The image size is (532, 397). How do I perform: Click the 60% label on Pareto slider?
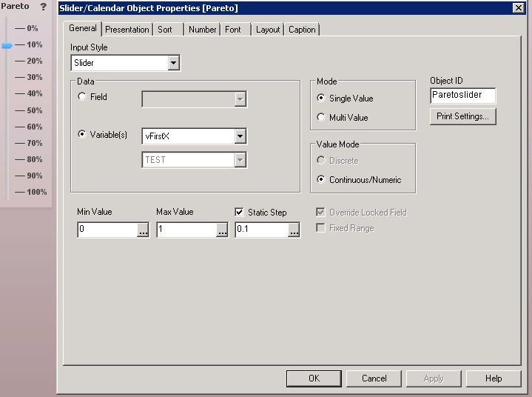35,127
